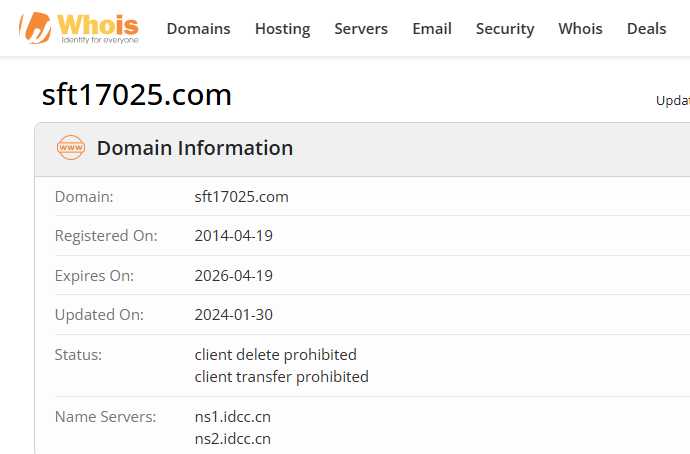Image resolution: width=690 pixels, height=454 pixels.
Task: Click the expiry date 2026-04-19
Action: tap(233, 276)
